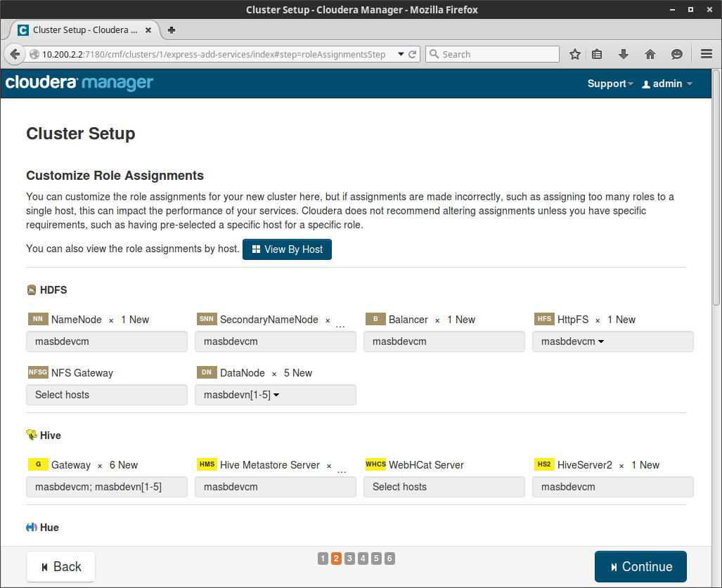This screenshot has height=588, width=722.
Task: Click the HFS HttpFS badge
Action: point(544,319)
